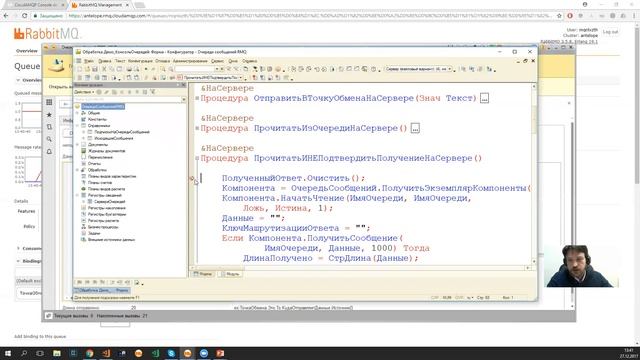Open Chrome from the taskbar
The image size is (640, 360).
point(90,353)
